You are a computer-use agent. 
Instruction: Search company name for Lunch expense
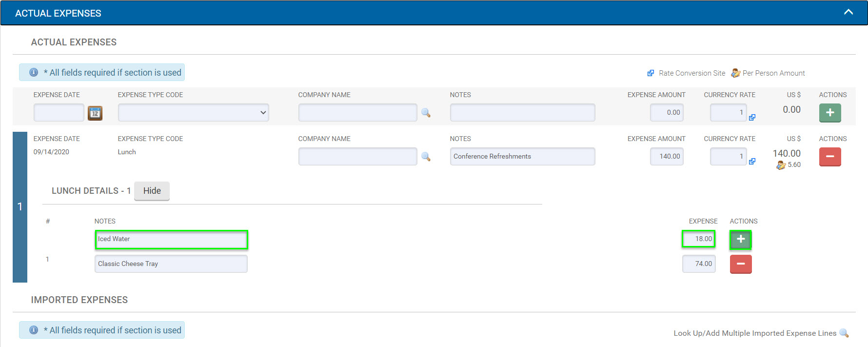tap(426, 157)
